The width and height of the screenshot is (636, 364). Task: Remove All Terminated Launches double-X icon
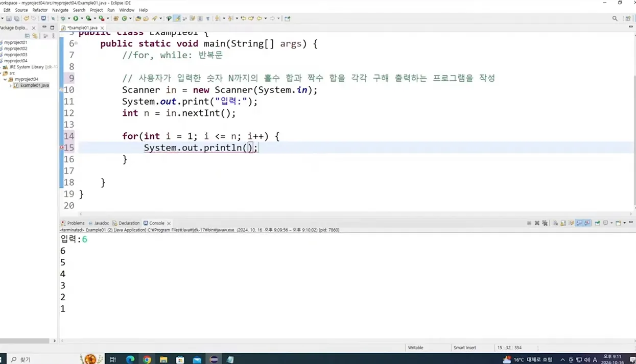tap(545, 223)
